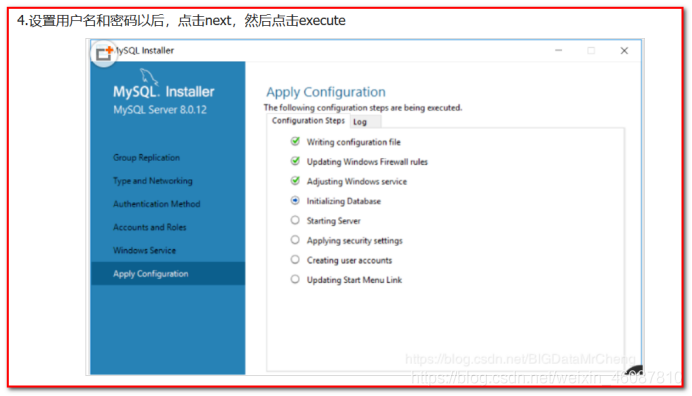
Task: Click the Adjusting Windows service text
Action: 357,181
